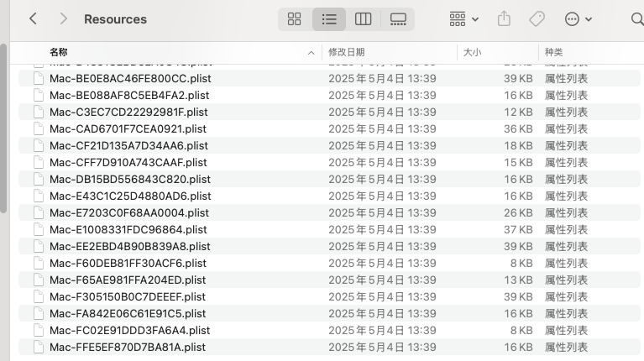This screenshot has width=644, height=361.
Task: Click document icon of Mac-E1008331FDC96864.plist
Action: pyautogui.click(x=39, y=230)
